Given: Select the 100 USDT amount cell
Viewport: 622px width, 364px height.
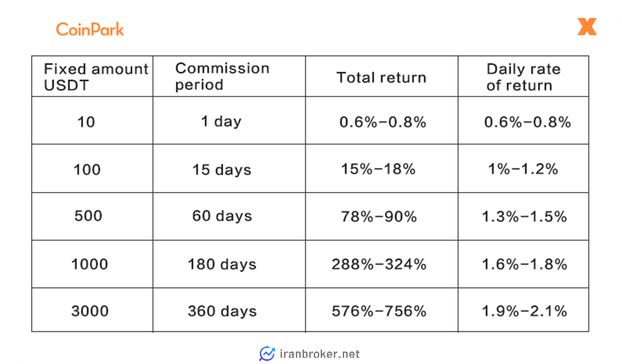Looking at the screenshot, I should point(93,169).
